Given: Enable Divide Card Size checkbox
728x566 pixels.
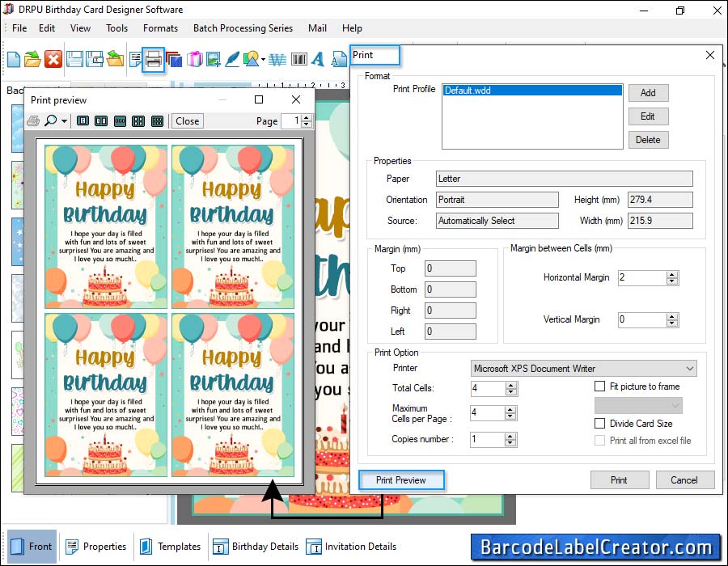Looking at the screenshot, I should (600, 423).
